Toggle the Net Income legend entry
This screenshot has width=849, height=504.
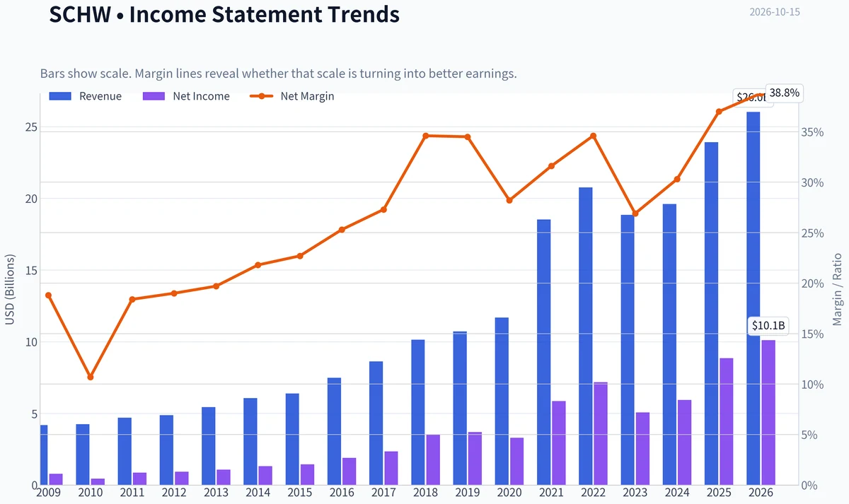click(186, 96)
